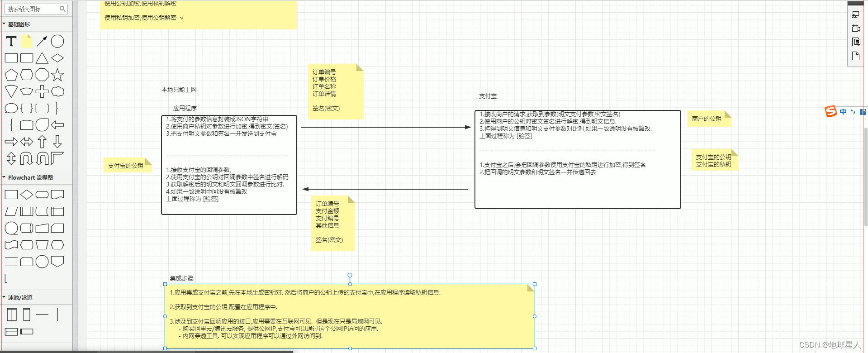868x353 pixels.
Task: Select the speech bubble shape
Action: [x=11, y=108]
